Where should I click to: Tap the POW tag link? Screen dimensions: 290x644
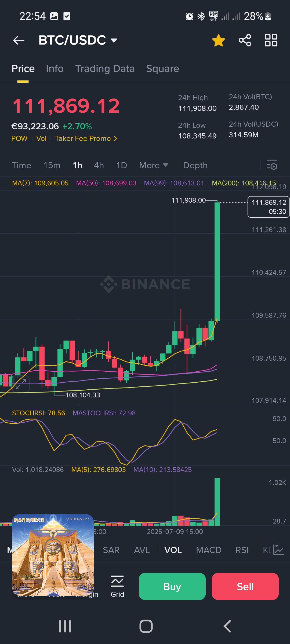tap(19, 138)
